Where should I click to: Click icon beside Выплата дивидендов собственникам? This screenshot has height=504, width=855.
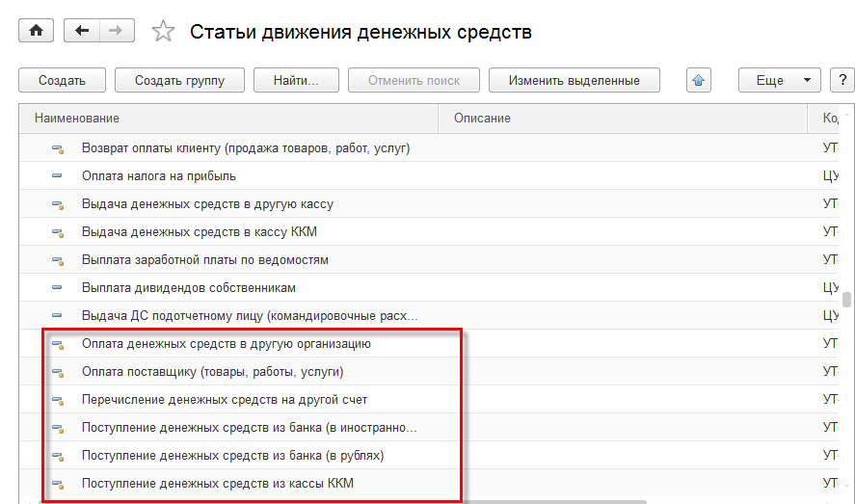57,288
